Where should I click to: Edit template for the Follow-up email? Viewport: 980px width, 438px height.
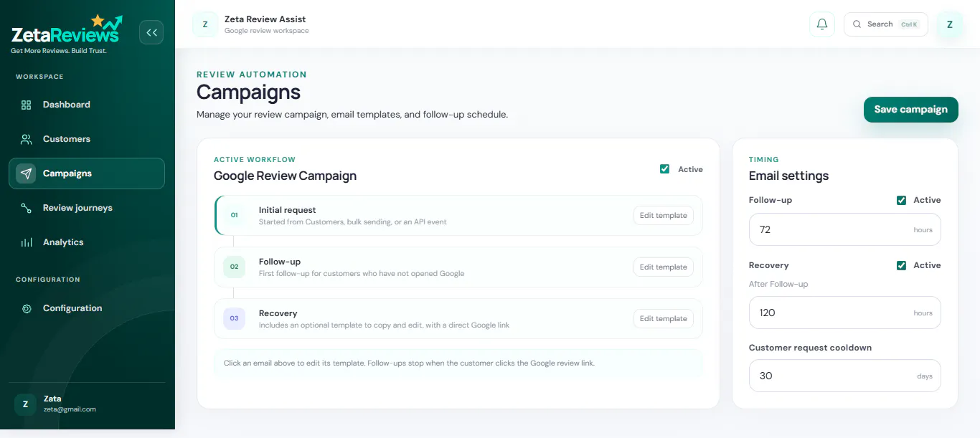point(664,267)
